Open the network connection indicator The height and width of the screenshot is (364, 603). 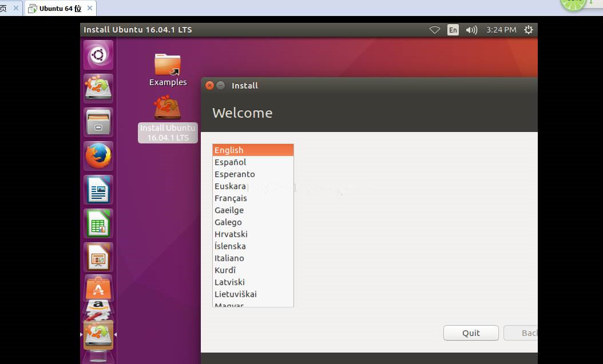(435, 30)
